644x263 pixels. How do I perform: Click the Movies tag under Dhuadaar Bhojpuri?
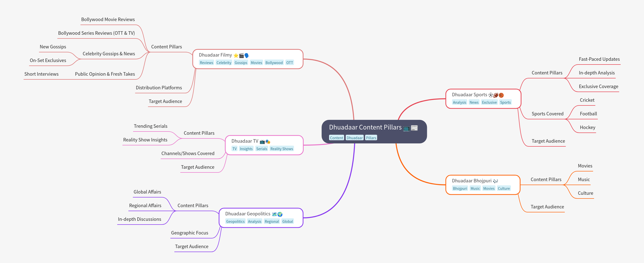pyautogui.click(x=489, y=189)
